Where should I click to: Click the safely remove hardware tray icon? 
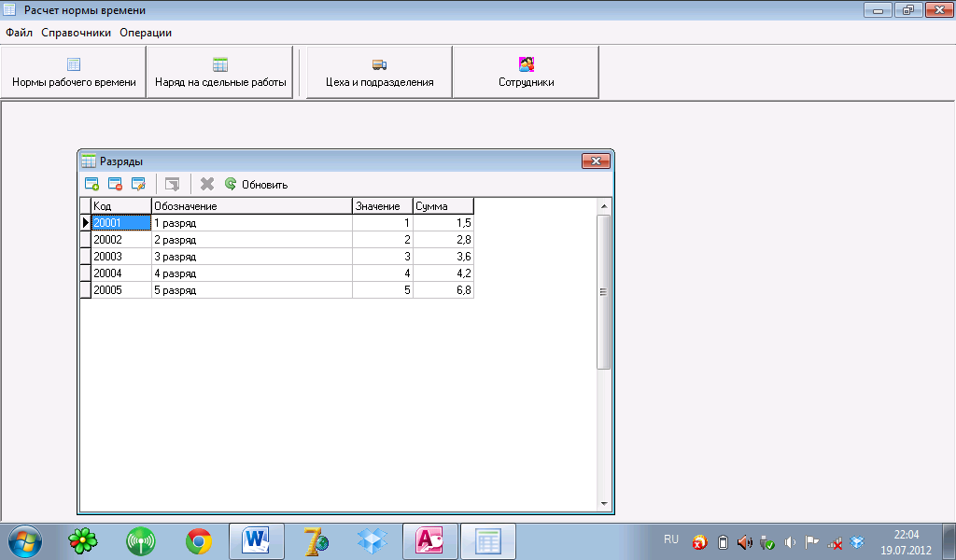tap(767, 541)
